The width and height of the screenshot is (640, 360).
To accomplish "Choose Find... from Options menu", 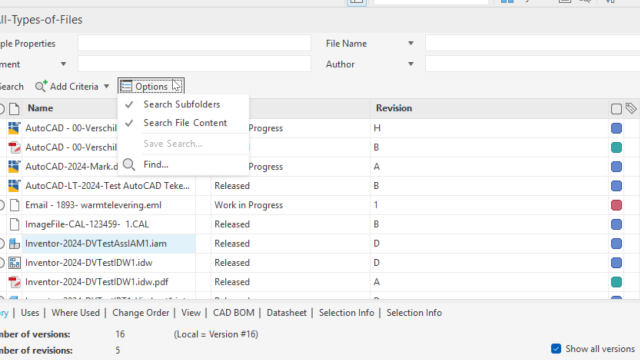I will (156, 164).
